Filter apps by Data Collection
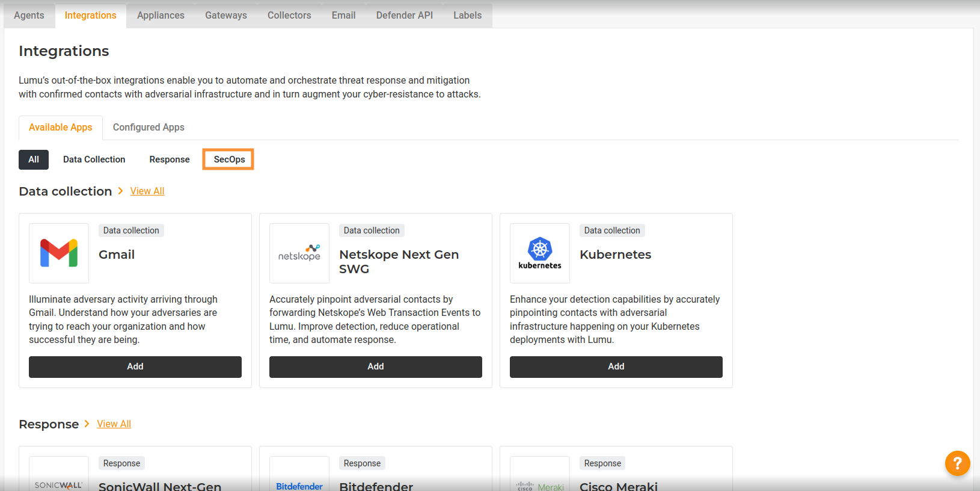Viewport: 980px width, 491px height. (x=94, y=159)
